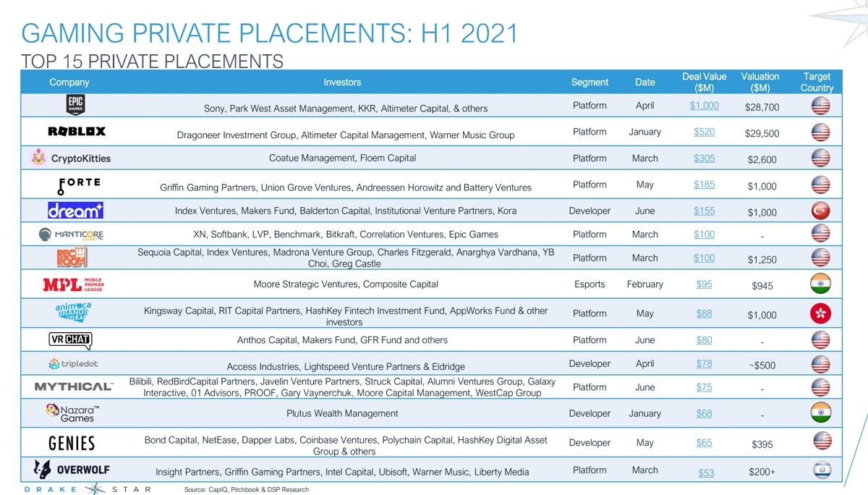Click the $2,600 valuation cell
868x495 pixels.
[762, 160]
